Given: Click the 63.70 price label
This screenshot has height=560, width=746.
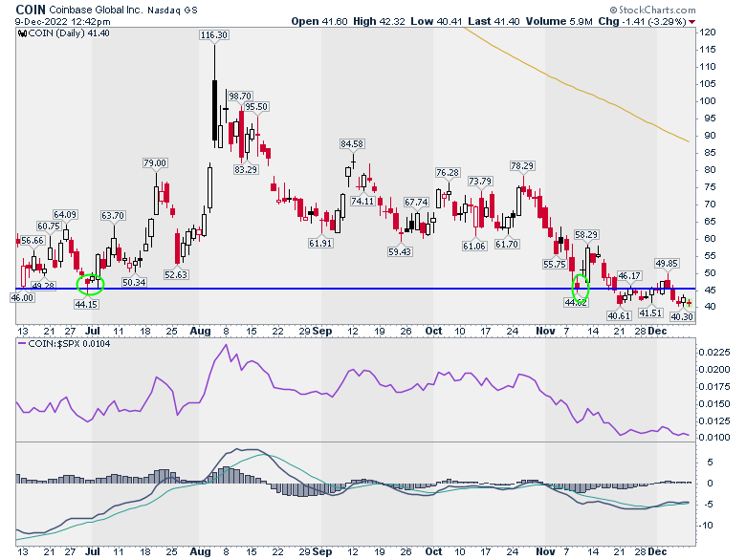Looking at the screenshot, I should pos(113,215).
